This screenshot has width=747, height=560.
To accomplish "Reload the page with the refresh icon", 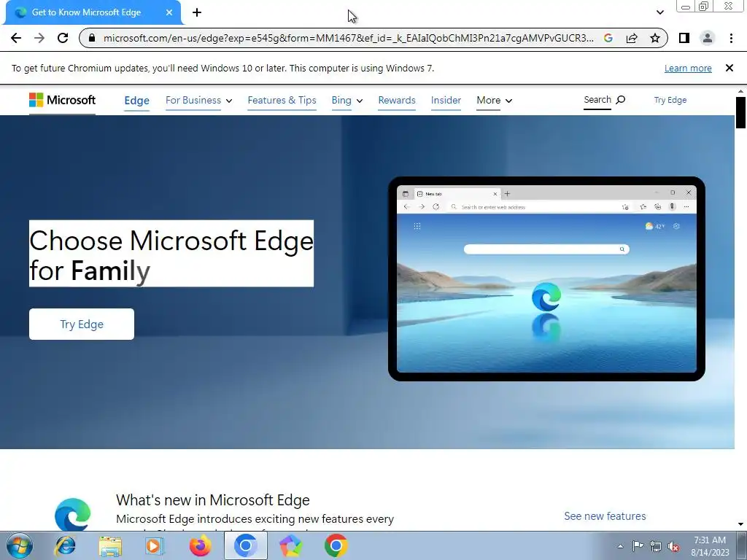I will click(63, 38).
